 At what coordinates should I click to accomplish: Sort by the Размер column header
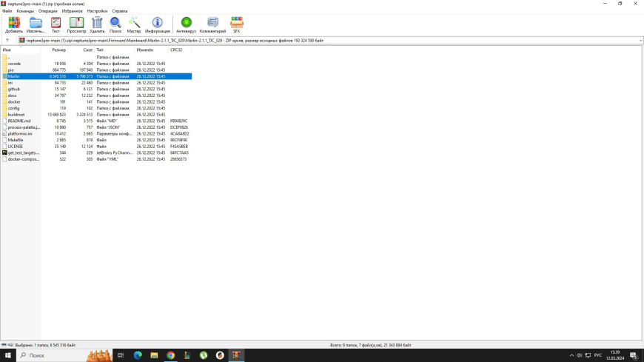point(54,50)
